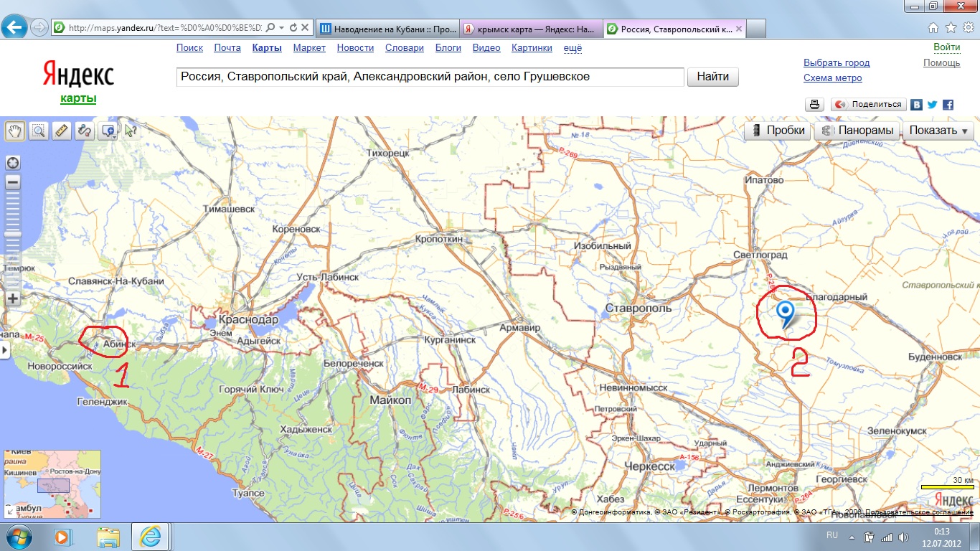Click Выбрать город link
This screenshot has height=551, width=980.
pos(837,62)
